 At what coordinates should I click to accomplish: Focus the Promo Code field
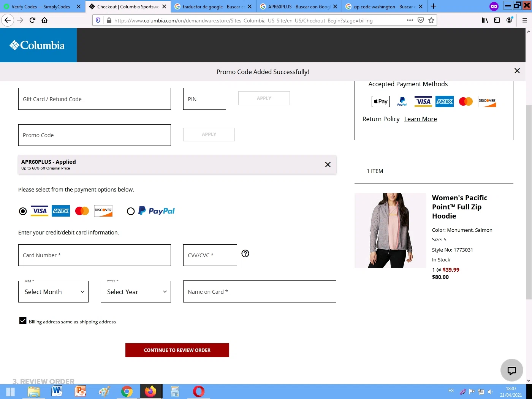click(95, 135)
